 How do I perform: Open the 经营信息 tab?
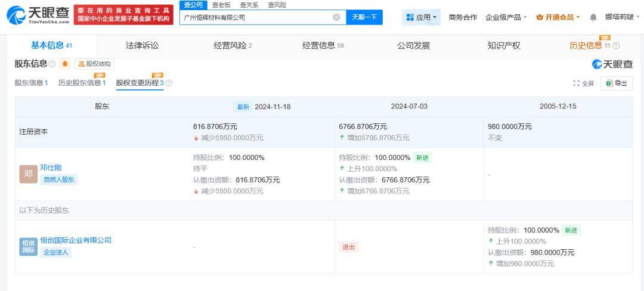[x=323, y=45]
